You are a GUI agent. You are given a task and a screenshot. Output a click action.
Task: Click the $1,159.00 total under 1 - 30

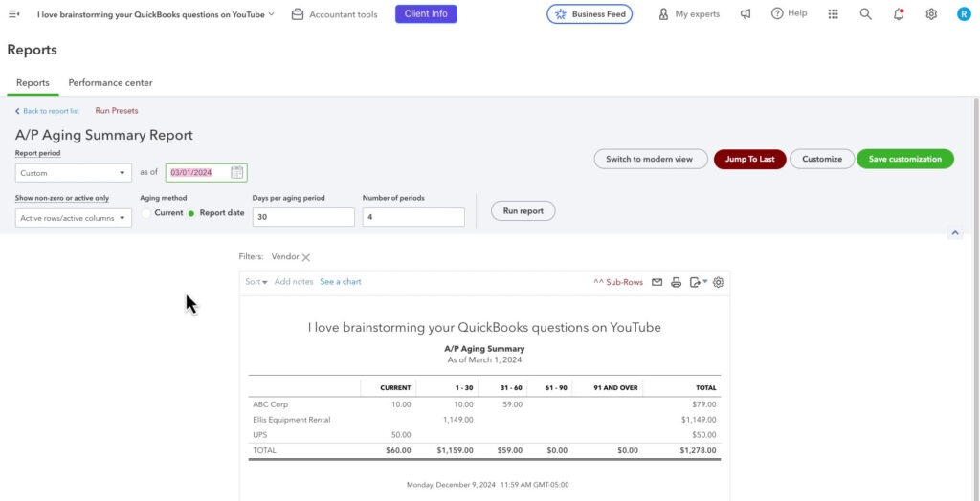click(455, 450)
